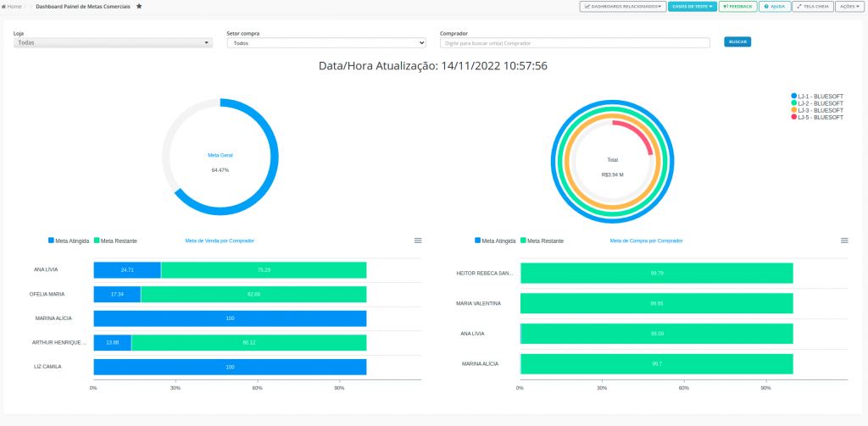Open the Setor compra select box

click(326, 42)
